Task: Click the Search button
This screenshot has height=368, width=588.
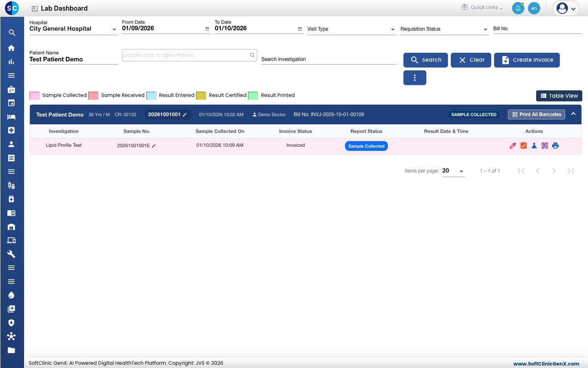Action: (x=425, y=60)
